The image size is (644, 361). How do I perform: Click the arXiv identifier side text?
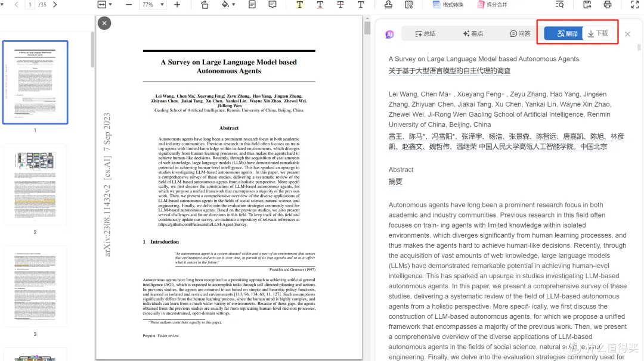pos(107,185)
